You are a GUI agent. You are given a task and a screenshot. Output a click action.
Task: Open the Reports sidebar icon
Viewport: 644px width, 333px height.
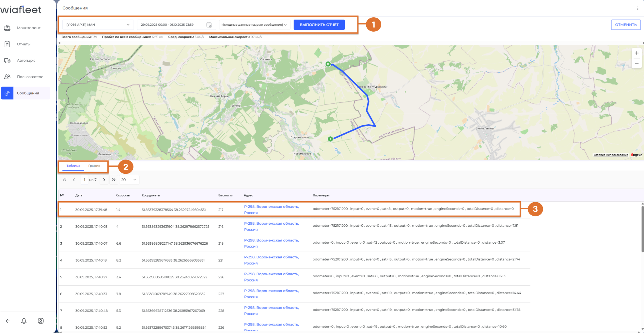click(8, 44)
